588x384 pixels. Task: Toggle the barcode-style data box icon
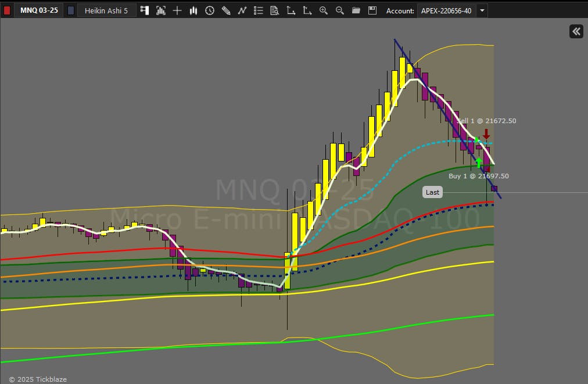tap(161, 10)
